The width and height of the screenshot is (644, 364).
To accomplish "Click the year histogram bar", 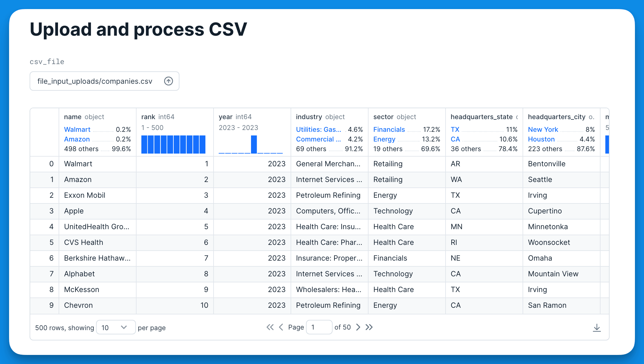I will pyautogui.click(x=254, y=145).
